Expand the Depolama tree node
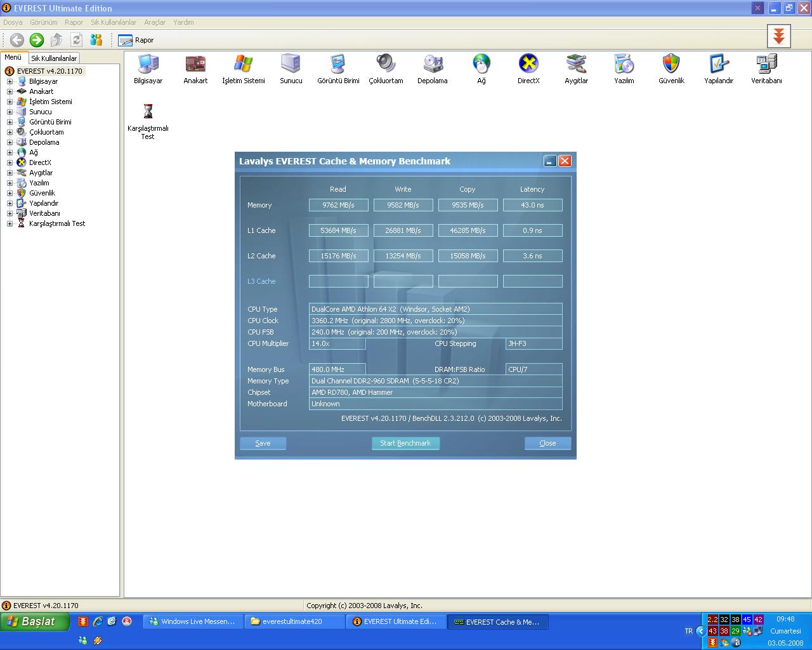812x650 pixels. coord(10,142)
